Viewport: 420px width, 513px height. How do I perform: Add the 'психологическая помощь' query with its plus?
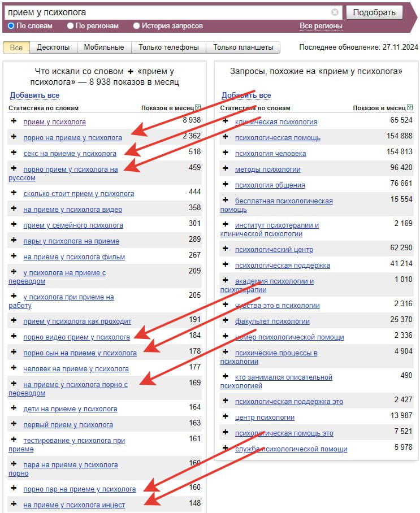click(x=225, y=137)
